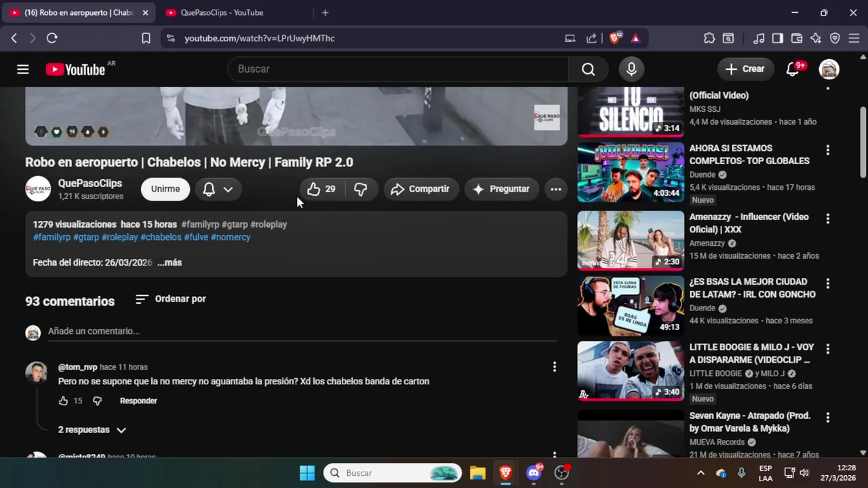
Task: Share this page from address bar
Action: (x=591, y=39)
